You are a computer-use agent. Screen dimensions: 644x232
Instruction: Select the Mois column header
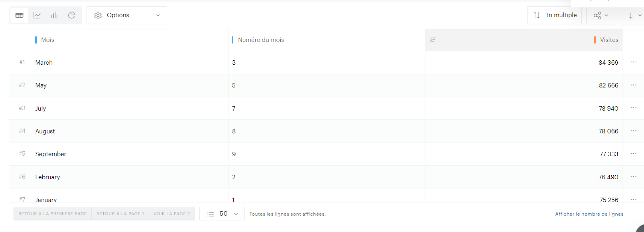[x=47, y=40]
